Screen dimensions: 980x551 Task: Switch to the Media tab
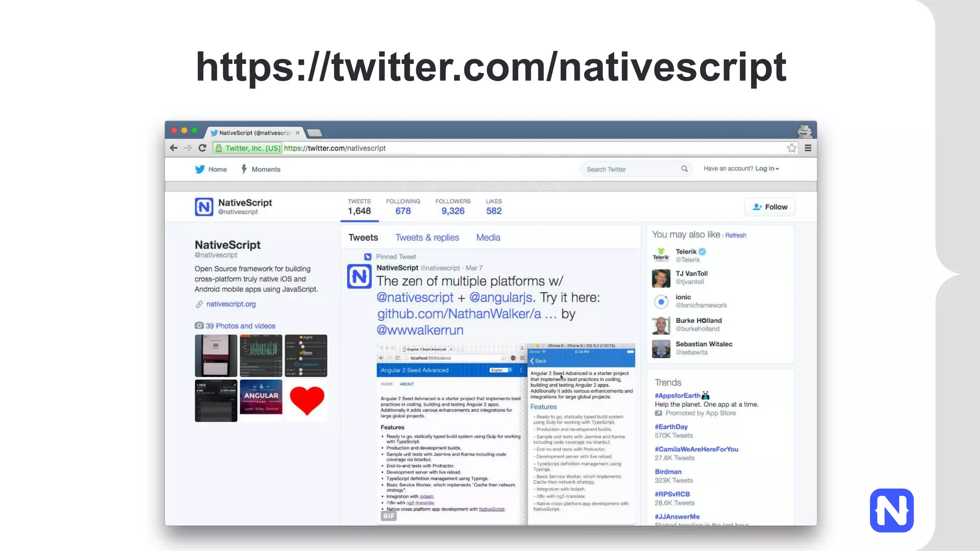point(488,238)
